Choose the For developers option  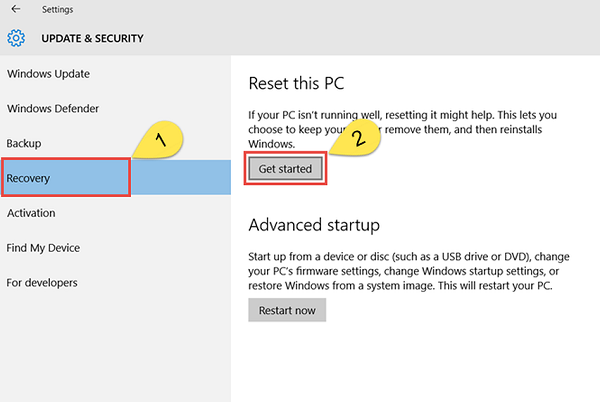click(42, 282)
